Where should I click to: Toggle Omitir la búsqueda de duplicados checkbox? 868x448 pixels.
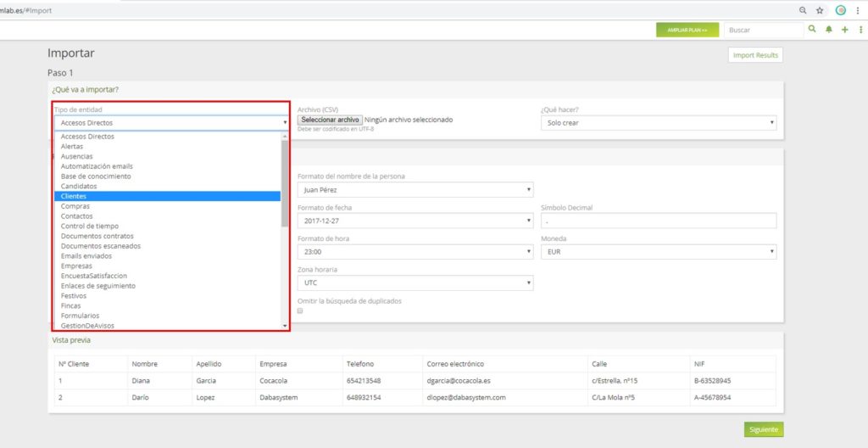pos(300,311)
